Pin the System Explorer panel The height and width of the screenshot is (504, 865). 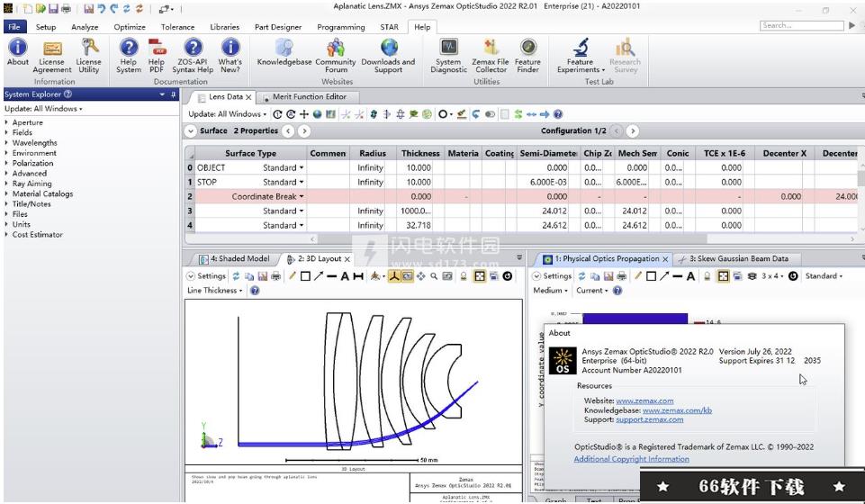click(173, 94)
